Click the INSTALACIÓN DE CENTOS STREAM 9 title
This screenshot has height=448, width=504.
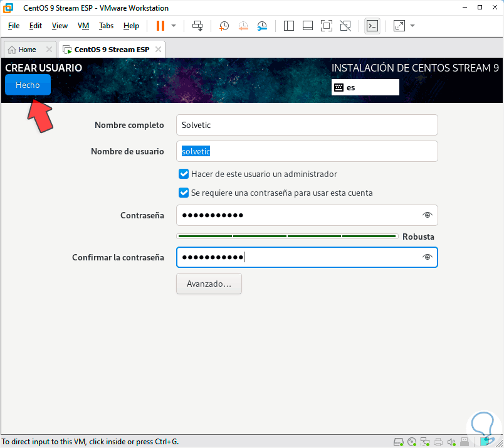(x=415, y=68)
